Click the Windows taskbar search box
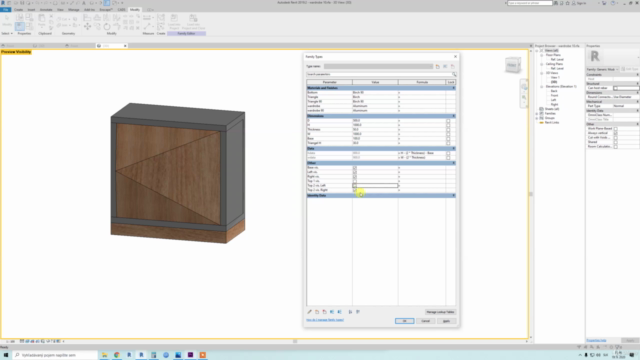Image resolution: width=640 pixels, height=360 pixels. tap(55, 355)
